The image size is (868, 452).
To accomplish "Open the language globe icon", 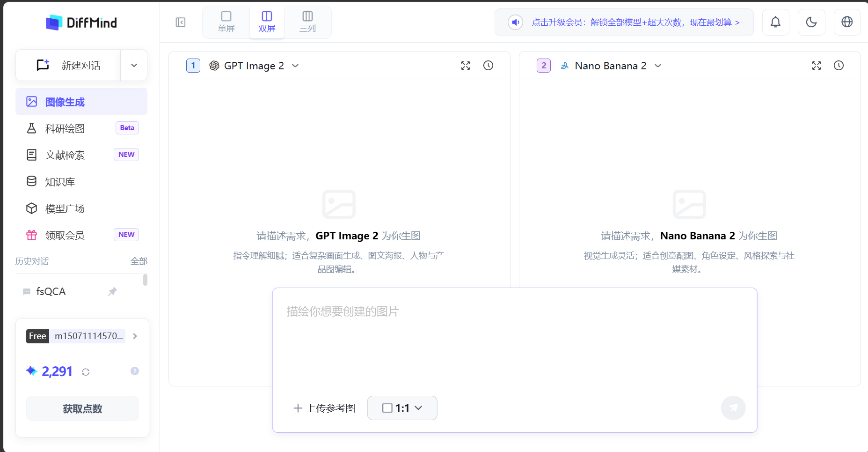I will pos(847,22).
